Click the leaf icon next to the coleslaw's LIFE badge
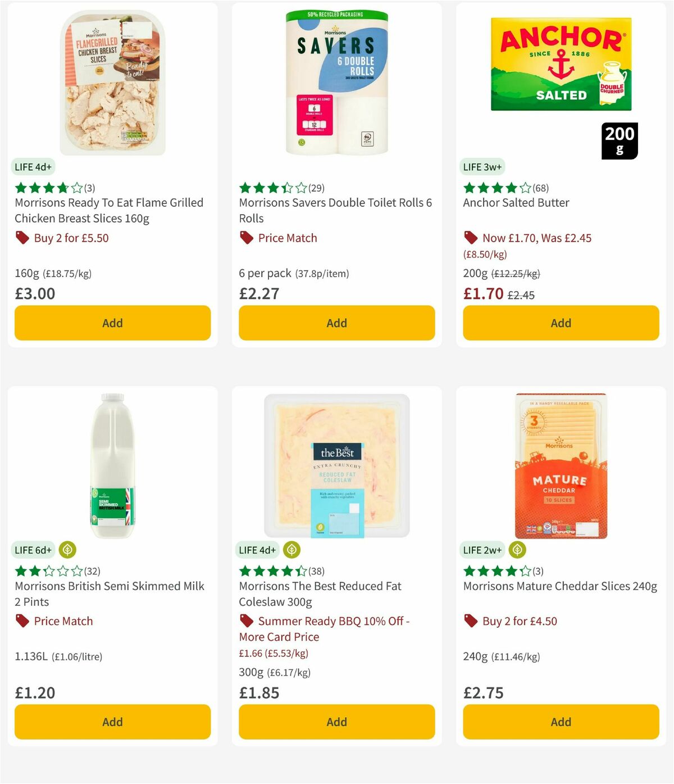674x784 pixels. [x=291, y=550]
